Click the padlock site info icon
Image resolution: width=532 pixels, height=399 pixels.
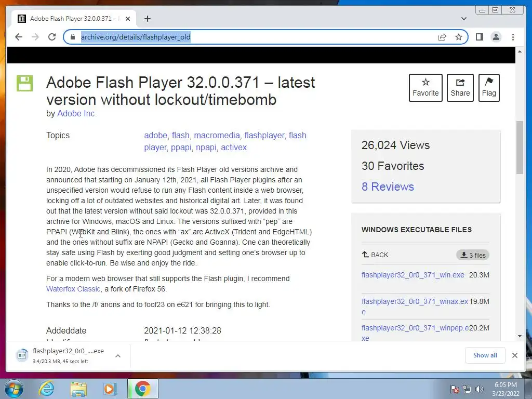72,37
